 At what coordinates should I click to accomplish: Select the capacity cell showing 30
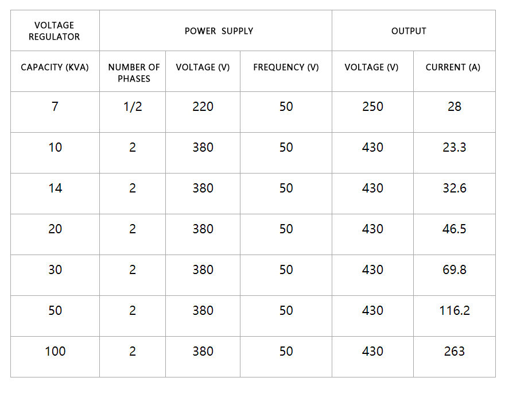point(55,275)
